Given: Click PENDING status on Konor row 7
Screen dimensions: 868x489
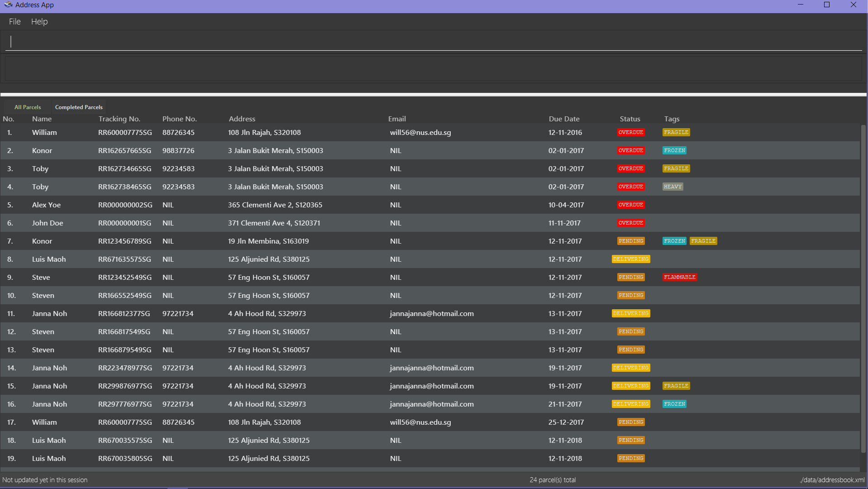Looking at the screenshot, I should [x=631, y=241].
